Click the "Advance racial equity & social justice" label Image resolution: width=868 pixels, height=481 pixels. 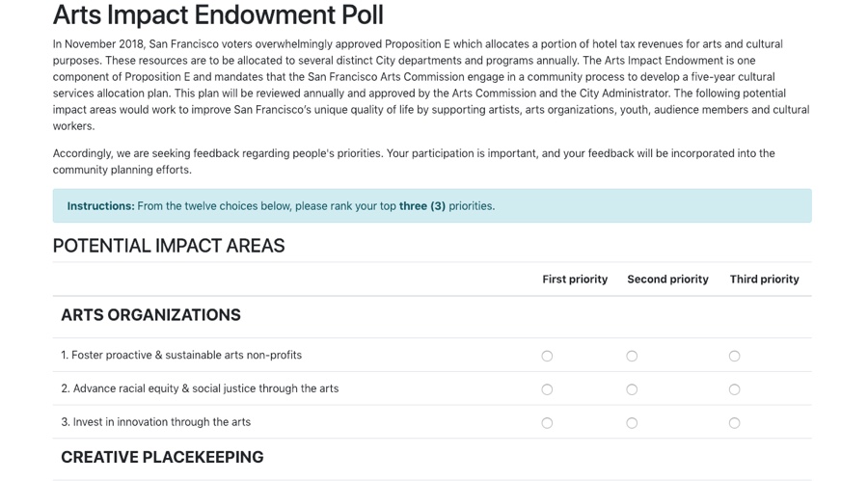click(x=200, y=389)
